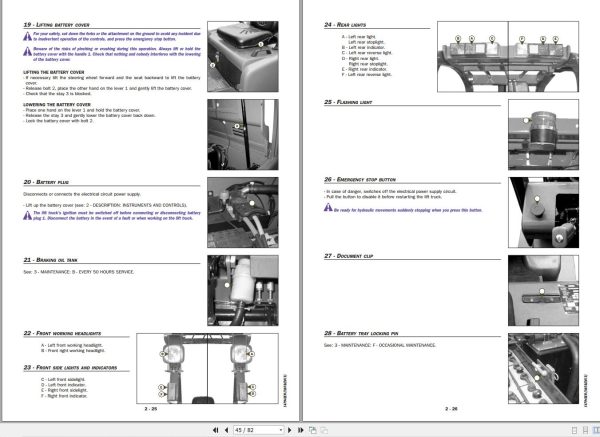Click page number "2 - 25" on left page

coord(151,409)
